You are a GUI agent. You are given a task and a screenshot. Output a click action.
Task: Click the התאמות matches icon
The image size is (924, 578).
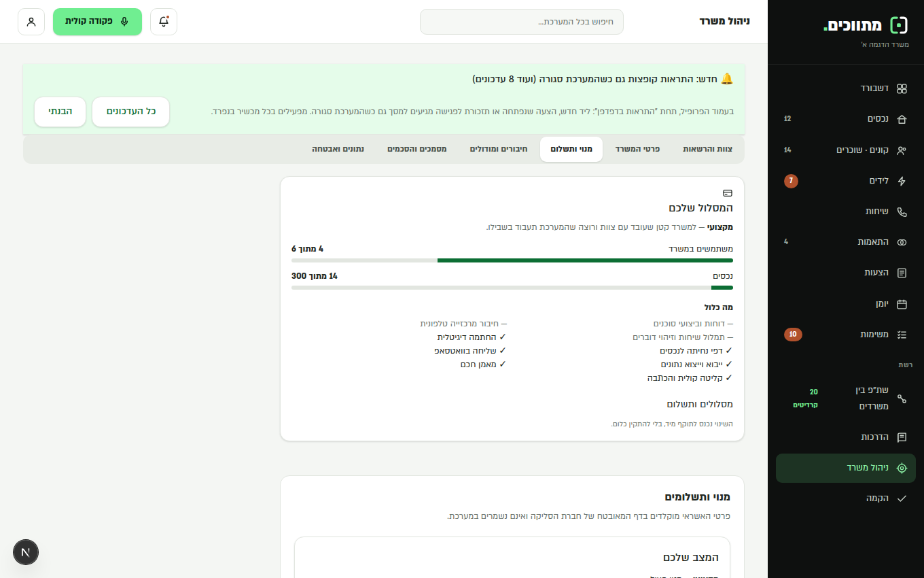tap(902, 242)
